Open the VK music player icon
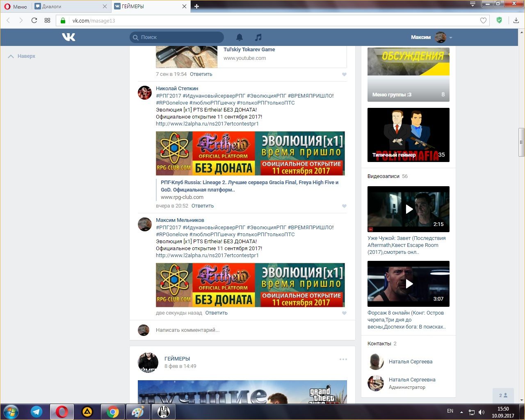Image resolution: width=525 pixels, height=420 pixels. click(x=258, y=37)
